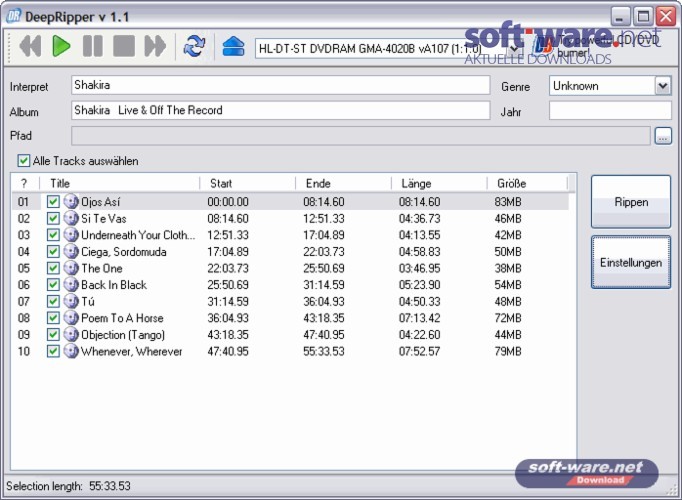
Task: Uncheck track 09 Objection (Tango)
Action: pos(53,334)
